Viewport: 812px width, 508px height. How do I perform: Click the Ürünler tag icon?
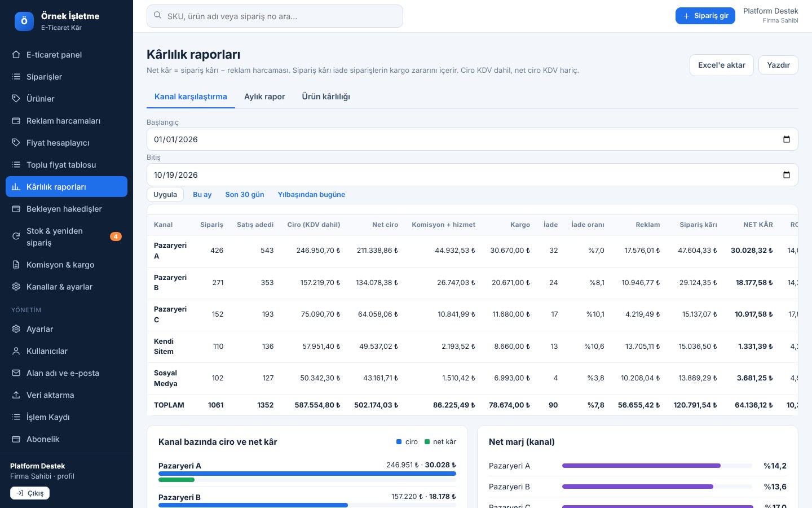16,99
